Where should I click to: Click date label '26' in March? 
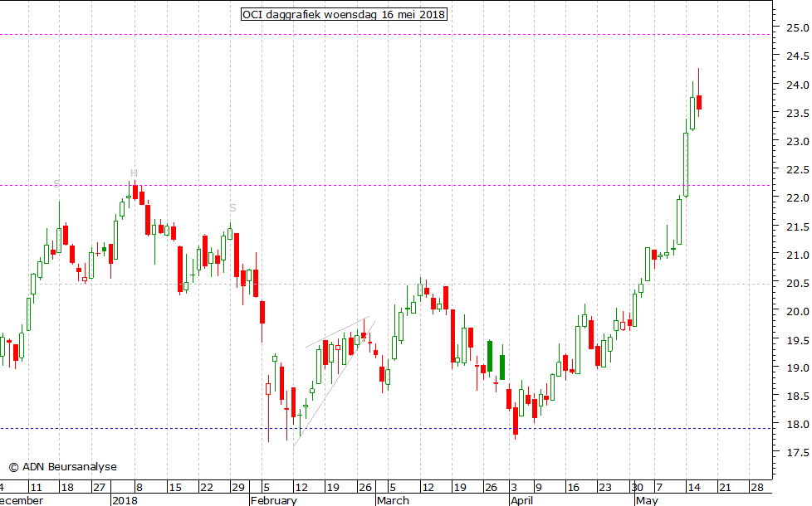coord(491,488)
